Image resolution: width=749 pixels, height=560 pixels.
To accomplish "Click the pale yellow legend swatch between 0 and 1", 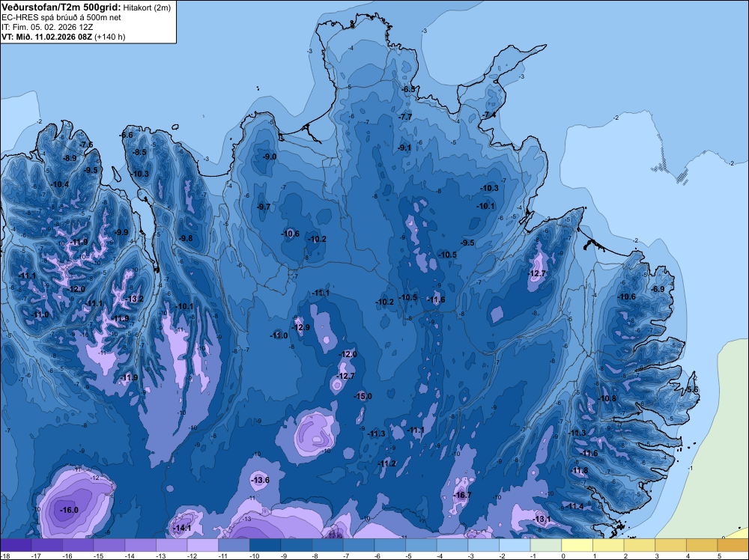I will 577,545.
